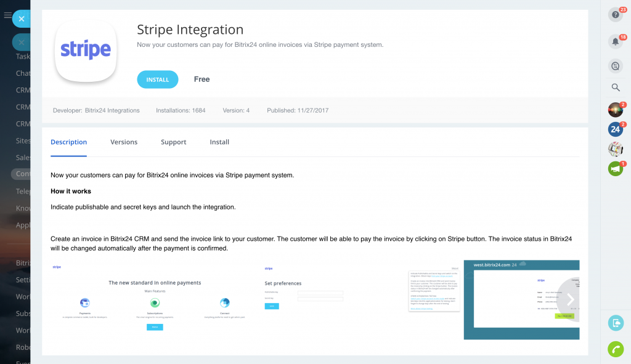631x364 pixels.
Task: Click the green megaphone announcement icon
Action: tap(615, 168)
